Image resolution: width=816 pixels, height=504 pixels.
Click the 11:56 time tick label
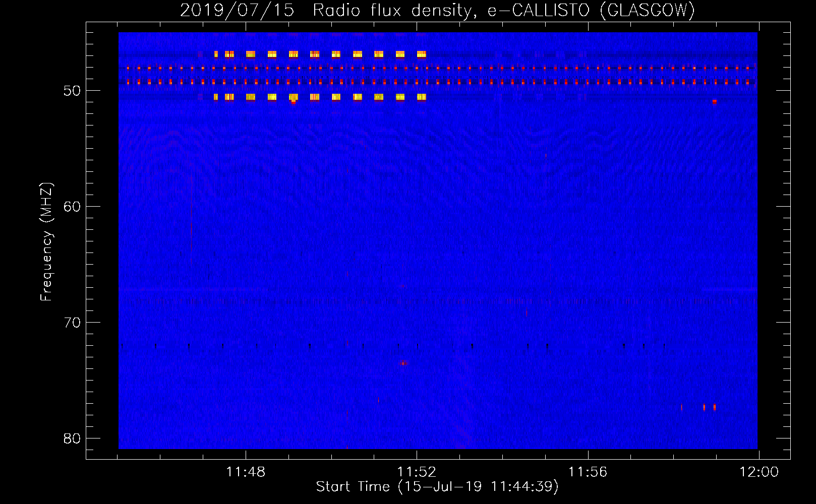click(588, 472)
